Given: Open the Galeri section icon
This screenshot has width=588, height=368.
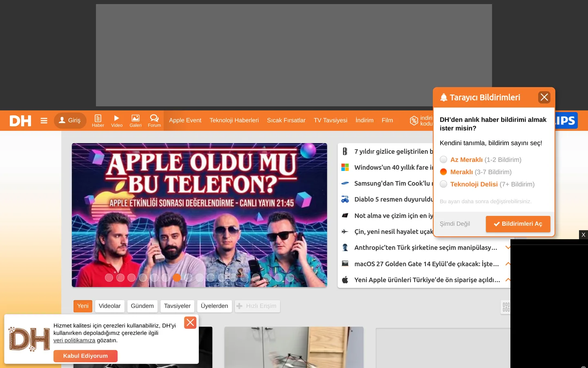Looking at the screenshot, I should pos(136,121).
